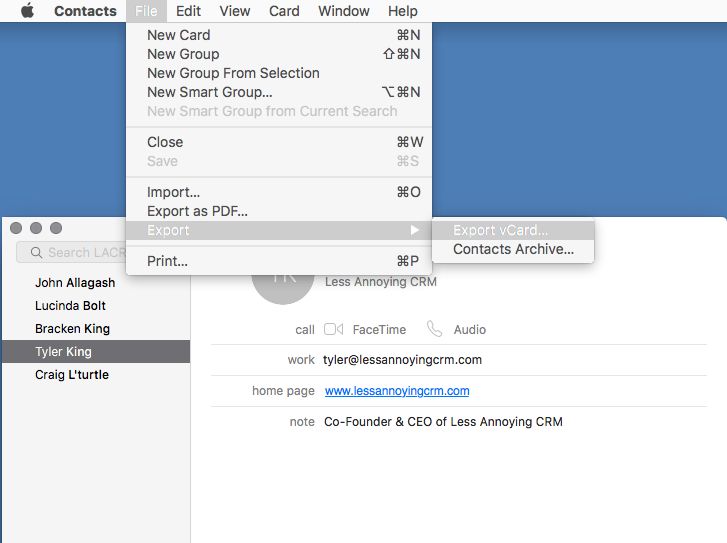
Task: Click the Export submenu arrow
Action: (415, 230)
